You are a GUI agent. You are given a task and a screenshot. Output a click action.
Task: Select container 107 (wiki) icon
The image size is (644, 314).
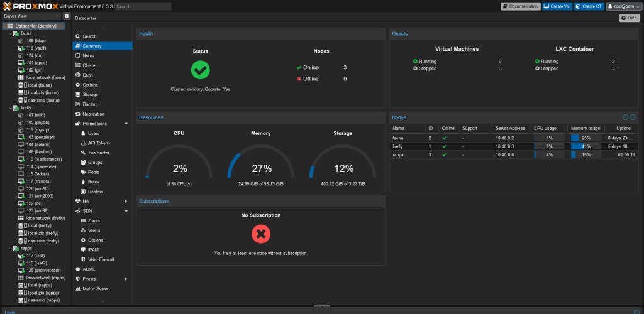point(21,115)
